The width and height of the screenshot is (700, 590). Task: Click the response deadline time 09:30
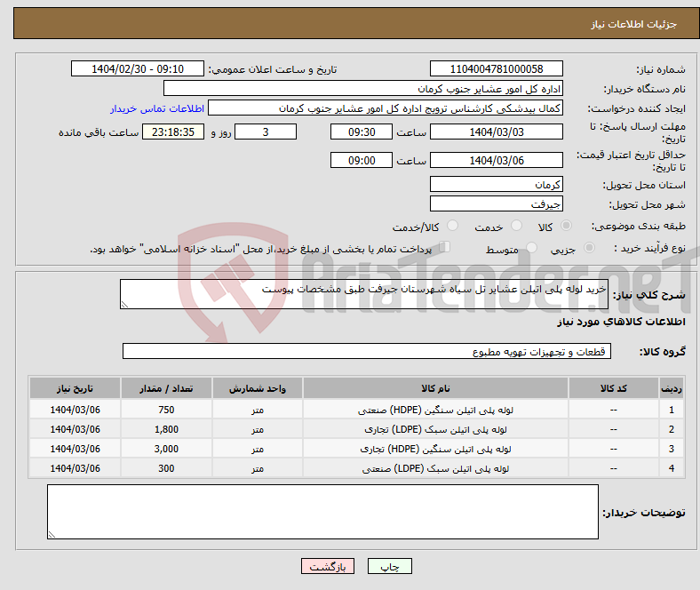tap(362, 132)
